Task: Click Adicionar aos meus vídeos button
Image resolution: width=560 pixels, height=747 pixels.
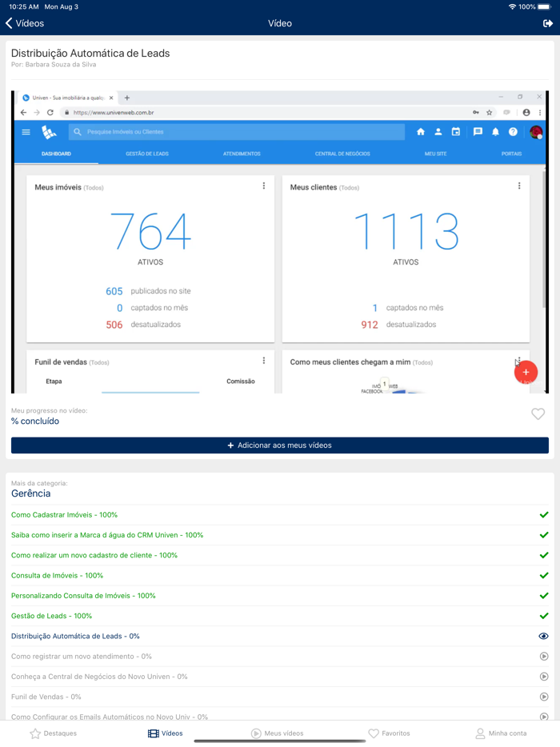Action: 280,445
